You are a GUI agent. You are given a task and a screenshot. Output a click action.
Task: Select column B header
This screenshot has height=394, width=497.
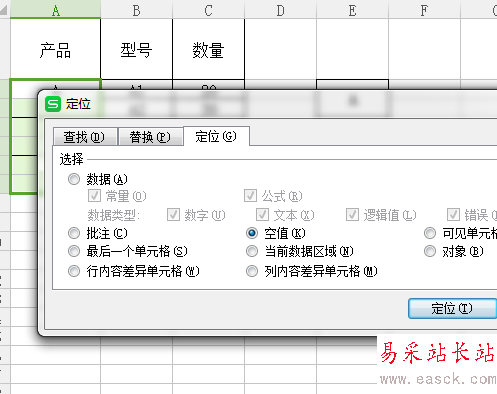click(x=136, y=9)
